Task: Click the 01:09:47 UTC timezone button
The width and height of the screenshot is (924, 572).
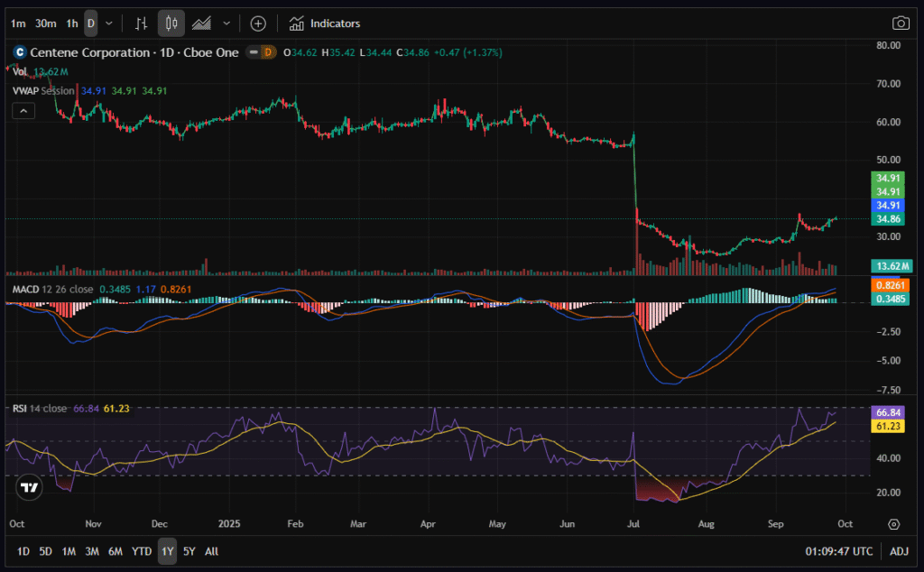Action: (838, 550)
